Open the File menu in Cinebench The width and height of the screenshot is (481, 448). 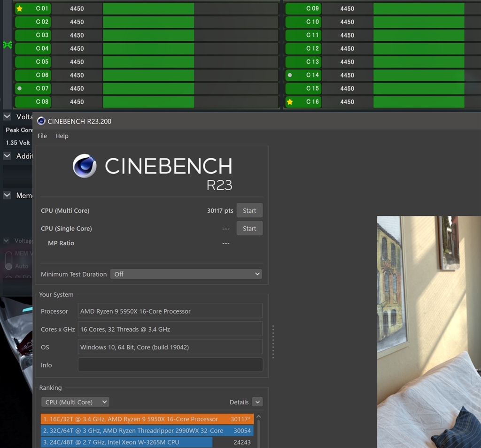(x=42, y=136)
